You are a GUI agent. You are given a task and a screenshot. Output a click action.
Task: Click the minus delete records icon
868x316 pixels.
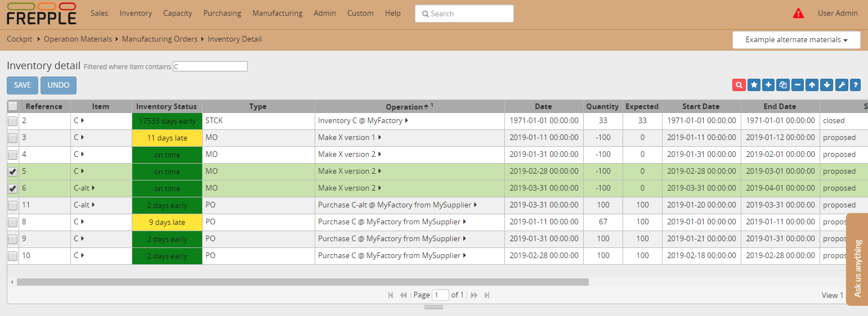[x=798, y=85]
